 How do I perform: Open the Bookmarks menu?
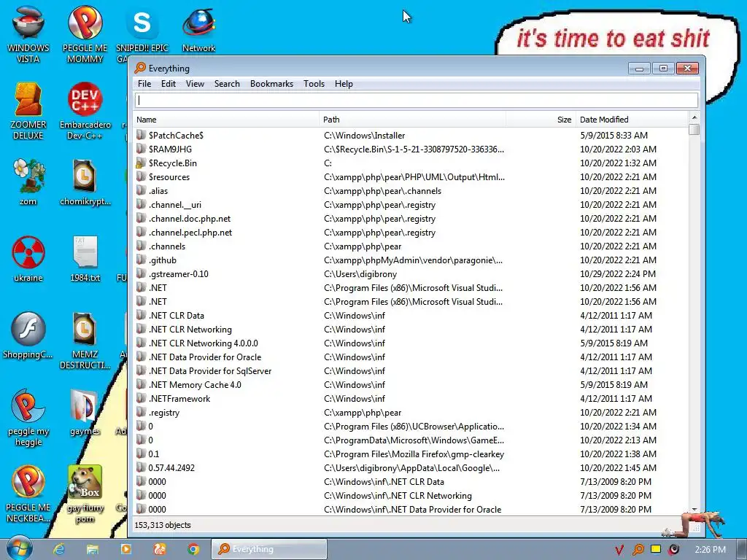(271, 84)
